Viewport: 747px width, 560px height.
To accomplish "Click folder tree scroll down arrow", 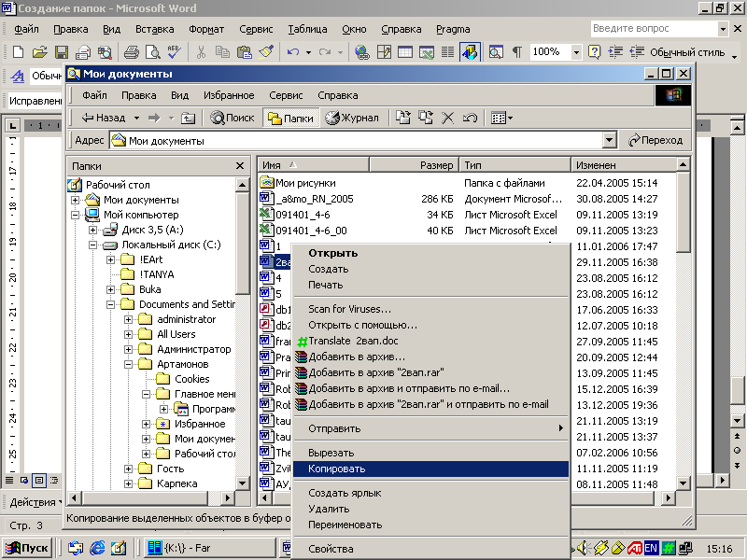I will click(242, 483).
